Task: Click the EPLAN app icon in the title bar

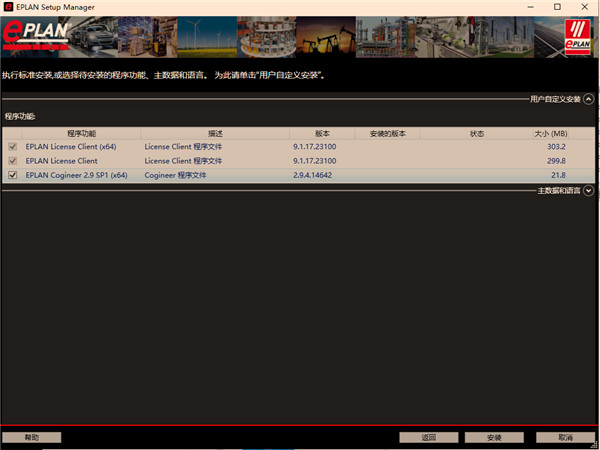Action: click(x=8, y=7)
